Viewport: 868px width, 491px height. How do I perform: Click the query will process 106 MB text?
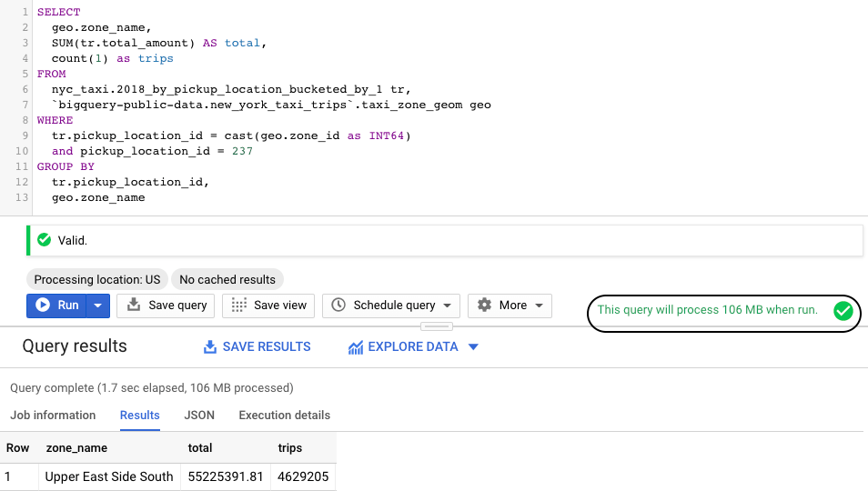[x=708, y=310]
